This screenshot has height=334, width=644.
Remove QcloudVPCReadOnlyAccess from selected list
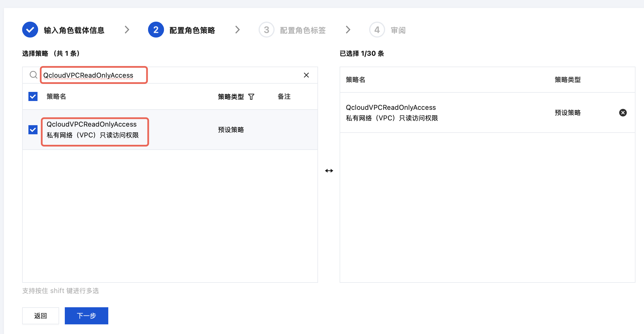click(623, 113)
